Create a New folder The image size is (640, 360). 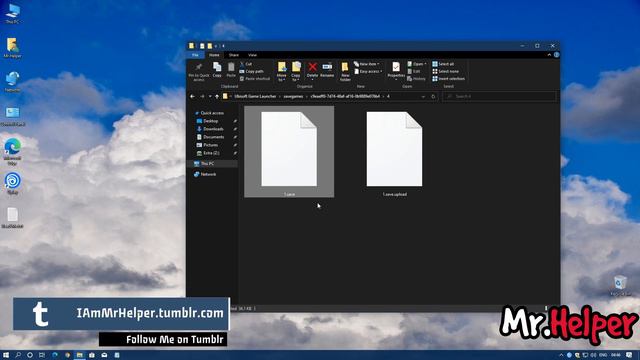click(x=345, y=71)
